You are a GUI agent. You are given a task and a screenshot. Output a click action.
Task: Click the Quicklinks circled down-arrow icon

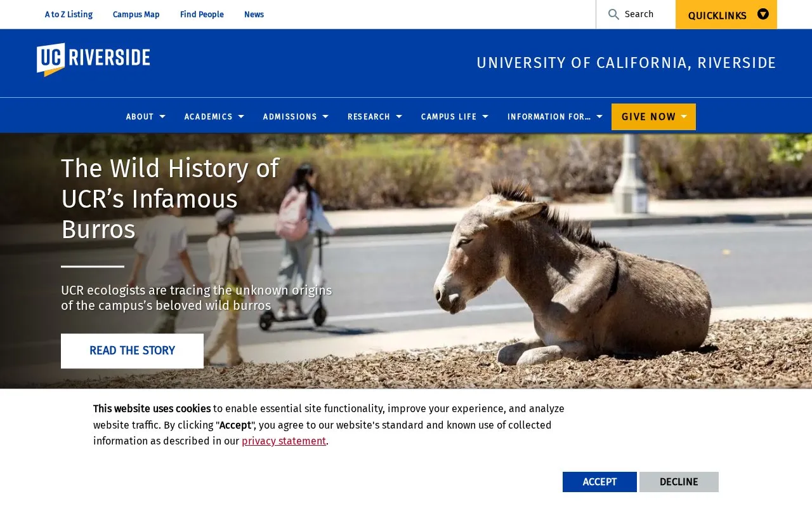coord(763,14)
